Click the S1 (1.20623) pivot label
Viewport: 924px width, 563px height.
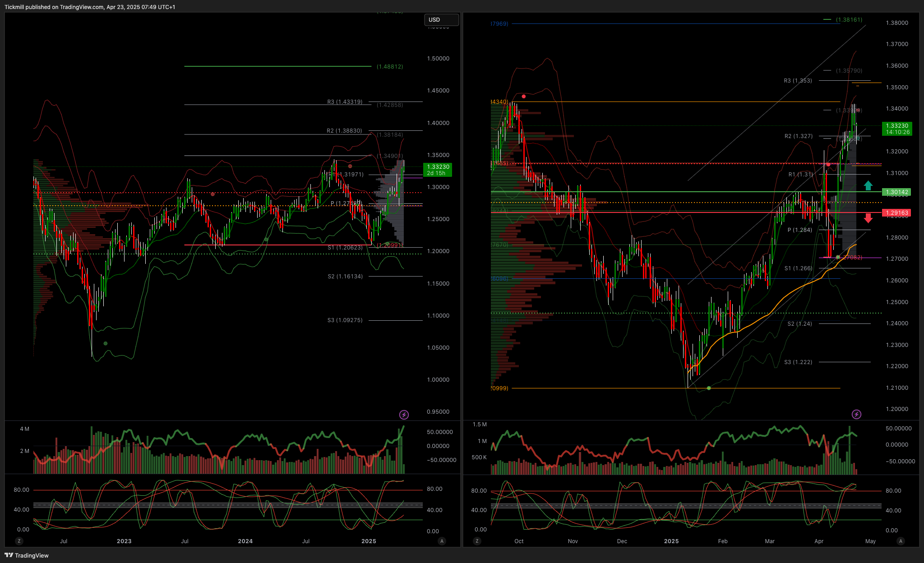(x=345, y=248)
